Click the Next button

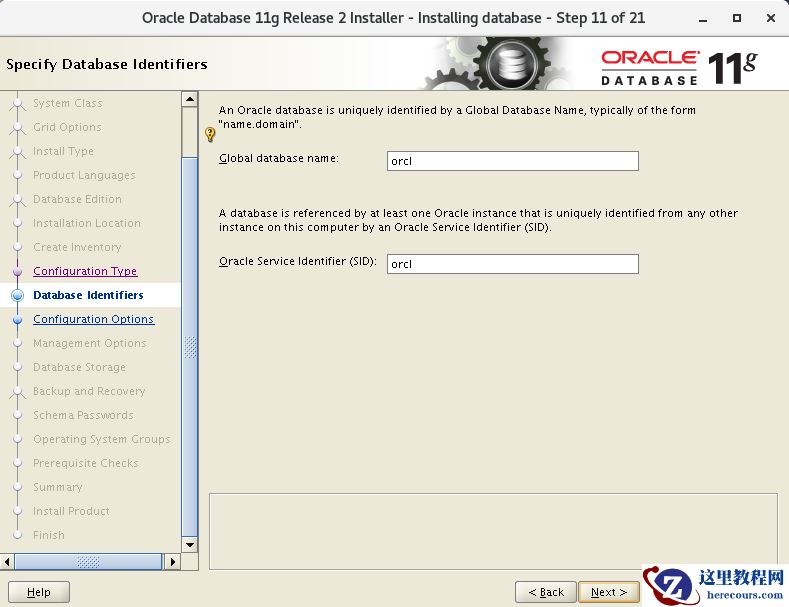point(609,592)
